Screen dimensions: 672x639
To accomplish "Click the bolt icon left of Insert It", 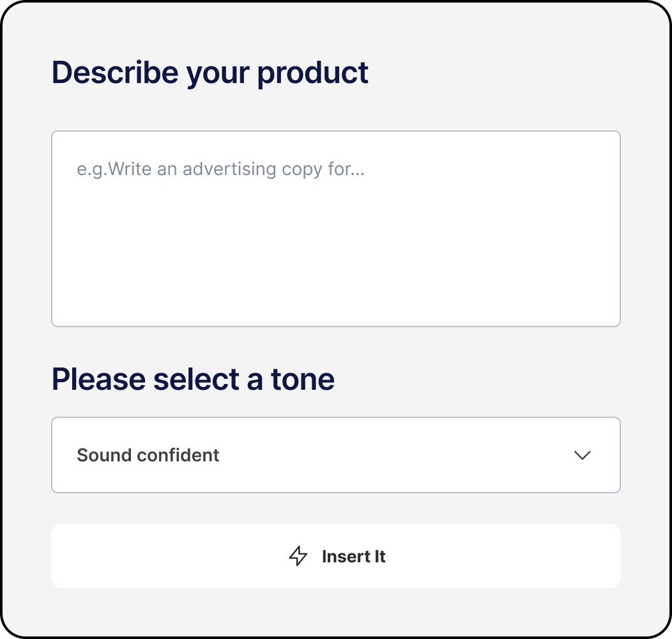I will tap(298, 556).
